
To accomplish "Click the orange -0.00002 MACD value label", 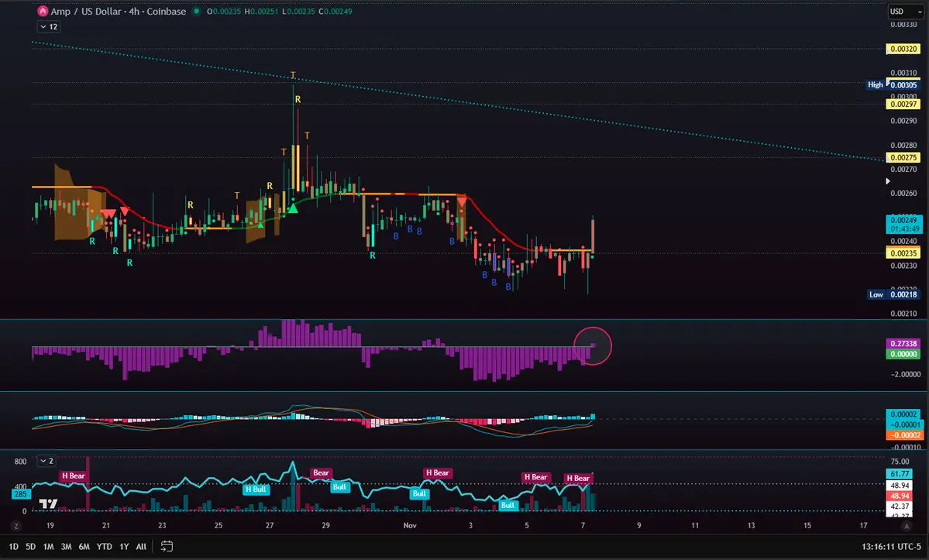I will click(903, 435).
